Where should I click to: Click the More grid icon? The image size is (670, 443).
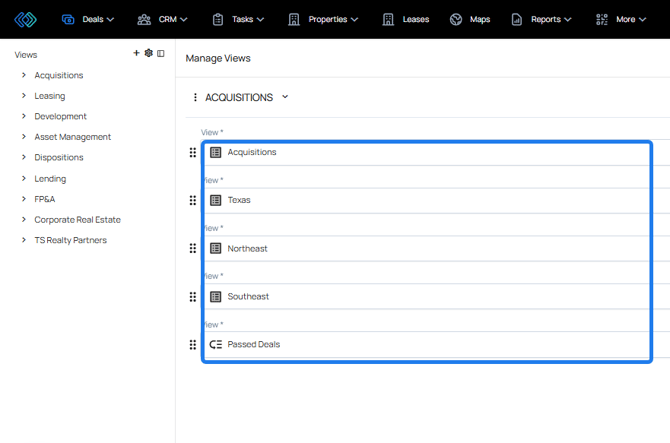[602, 19]
